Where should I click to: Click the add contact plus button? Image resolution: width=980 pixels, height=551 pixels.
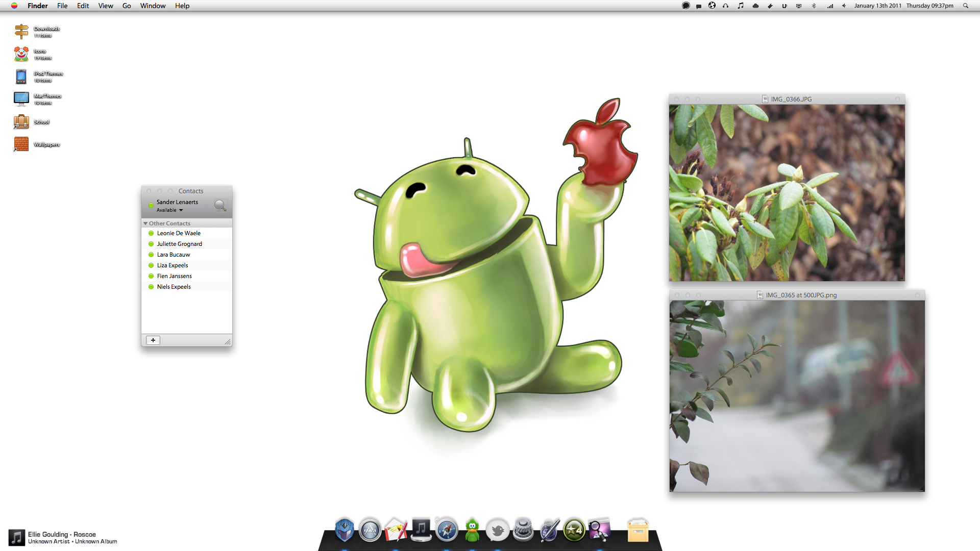coord(153,340)
